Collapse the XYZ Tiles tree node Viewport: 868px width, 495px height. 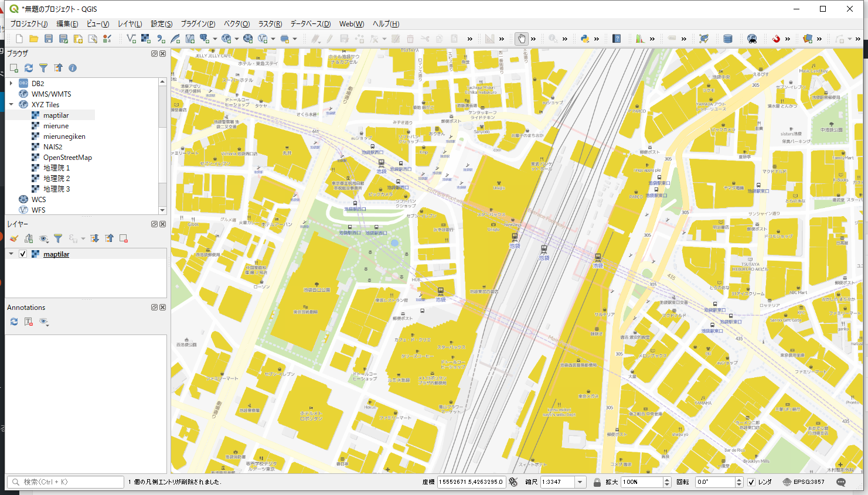pyautogui.click(x=11, y=105)
